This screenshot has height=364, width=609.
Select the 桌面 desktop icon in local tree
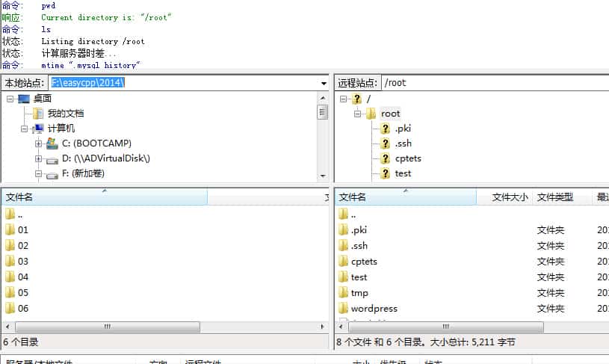coord(24,99)
